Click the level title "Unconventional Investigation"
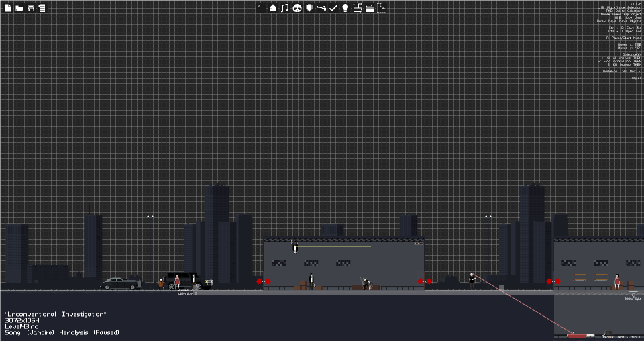Screen dimensions: 644x341 56,314
